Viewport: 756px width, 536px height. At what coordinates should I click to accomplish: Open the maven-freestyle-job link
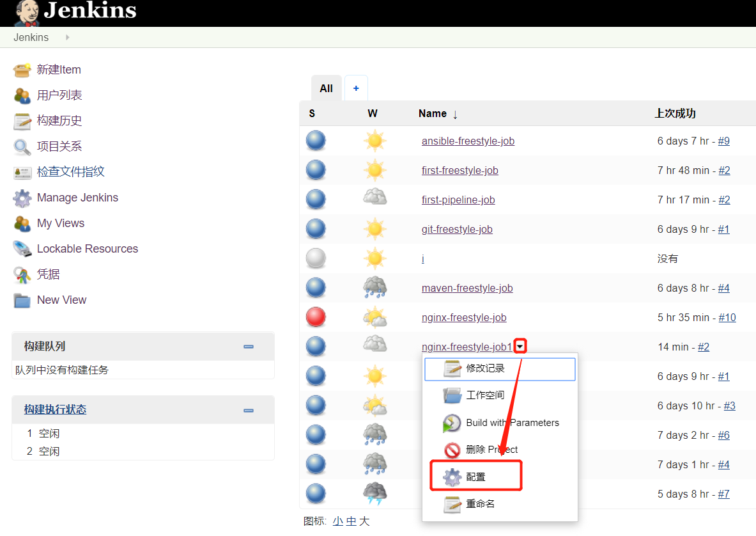point(467,288)
